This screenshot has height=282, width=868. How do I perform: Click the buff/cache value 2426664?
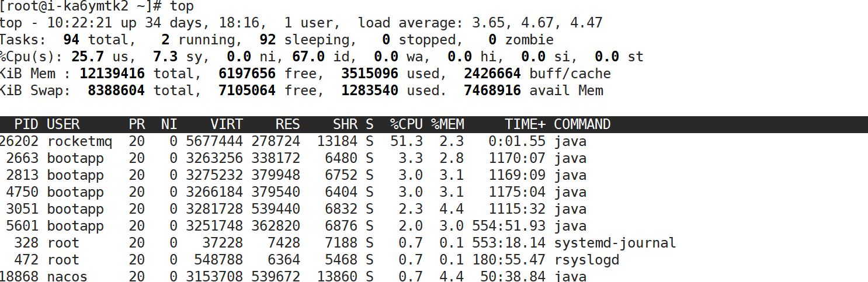click(x=492, y=74)
